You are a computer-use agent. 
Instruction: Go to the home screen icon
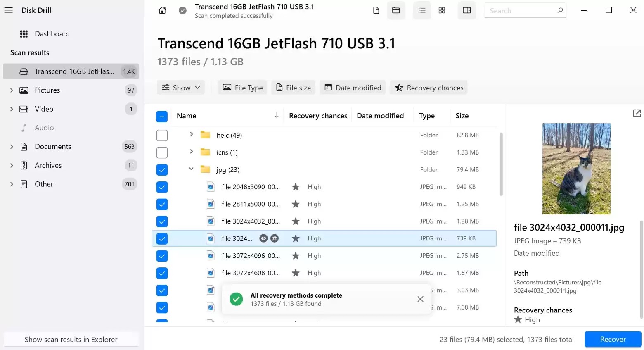tap(162, 10)
